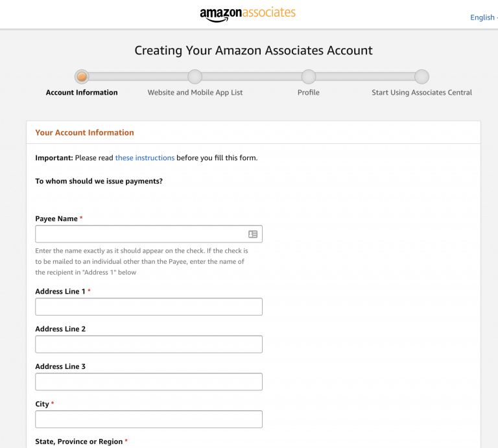Select the Start Using Associates Central step circle
The height and width of the screenshot is (448, 498).
click(421, 77)
